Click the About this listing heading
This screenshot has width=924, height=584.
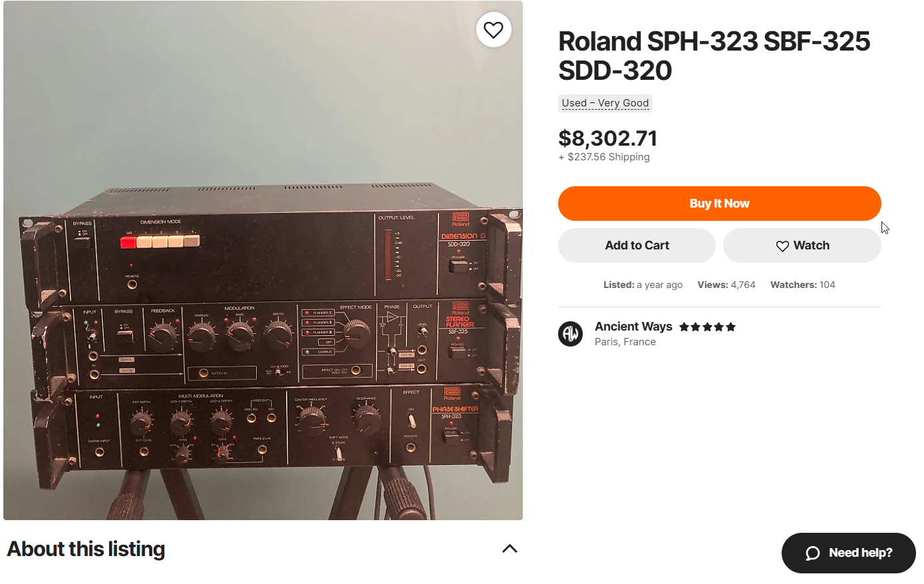pos(86,549)
